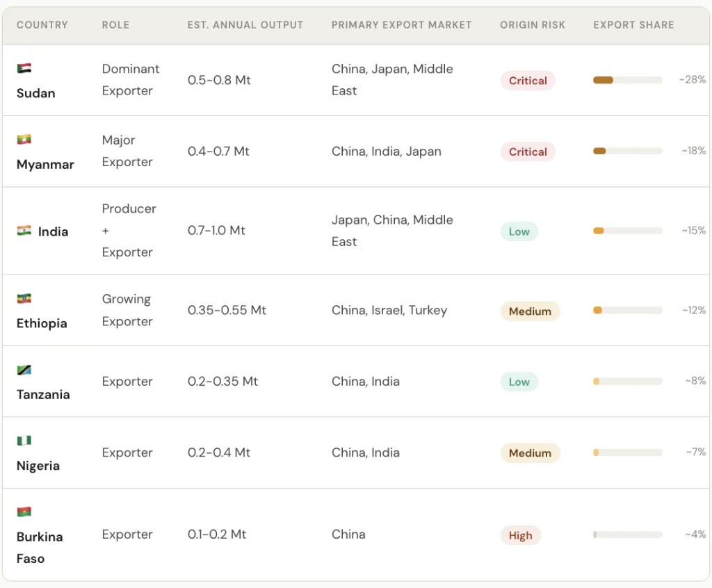Click Myanmar's export share progress bar

click(628, 152)
